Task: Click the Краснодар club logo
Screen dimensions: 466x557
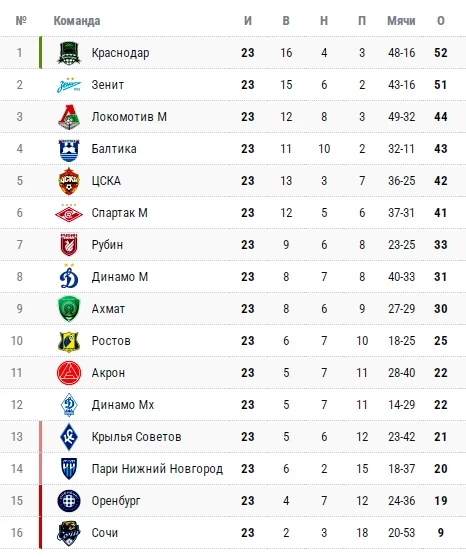Action: tap(69, 53)
